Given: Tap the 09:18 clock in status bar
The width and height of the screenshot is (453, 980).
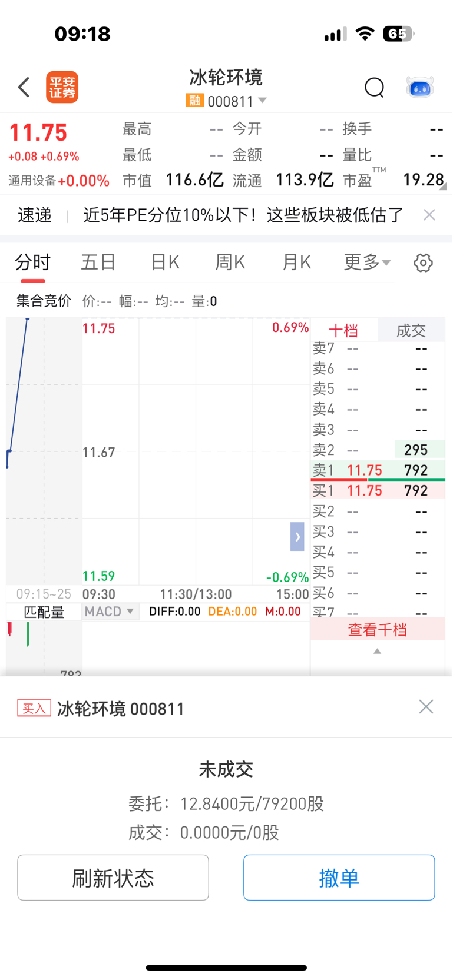Looking at the screenshot, I should tap(82, 34).
